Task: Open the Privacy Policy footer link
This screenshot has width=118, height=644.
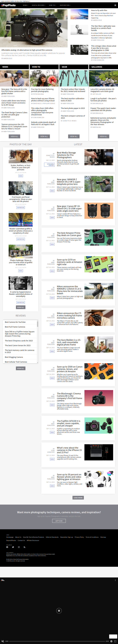Action: click(79, 537)
